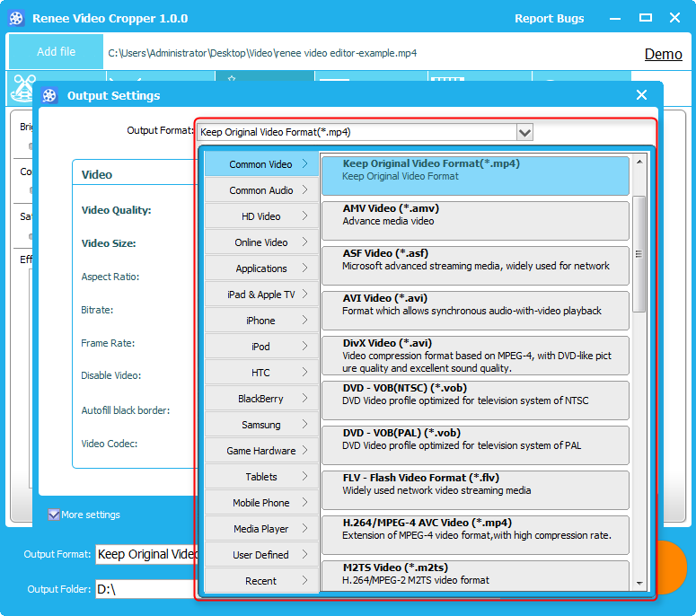Click the format list scroll-up arrow
696x616 pixels.
tap(639, 163)
